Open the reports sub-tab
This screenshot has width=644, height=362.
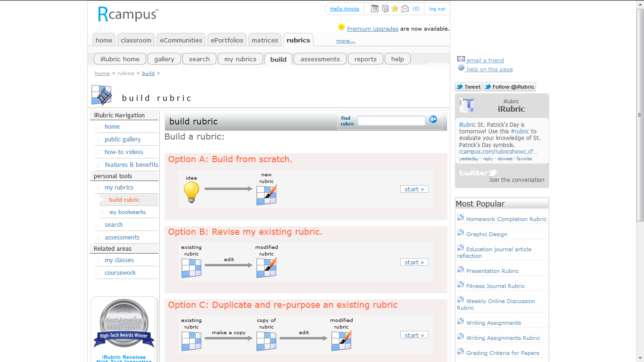(365, 59)
